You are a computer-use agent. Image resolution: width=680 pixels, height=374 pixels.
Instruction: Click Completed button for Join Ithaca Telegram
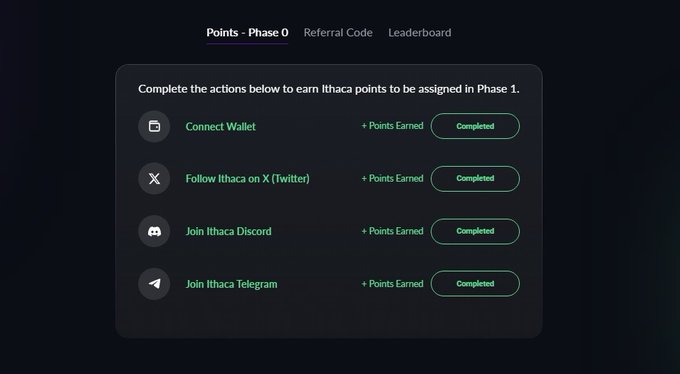pyautogui.click(x=475, y=284)
